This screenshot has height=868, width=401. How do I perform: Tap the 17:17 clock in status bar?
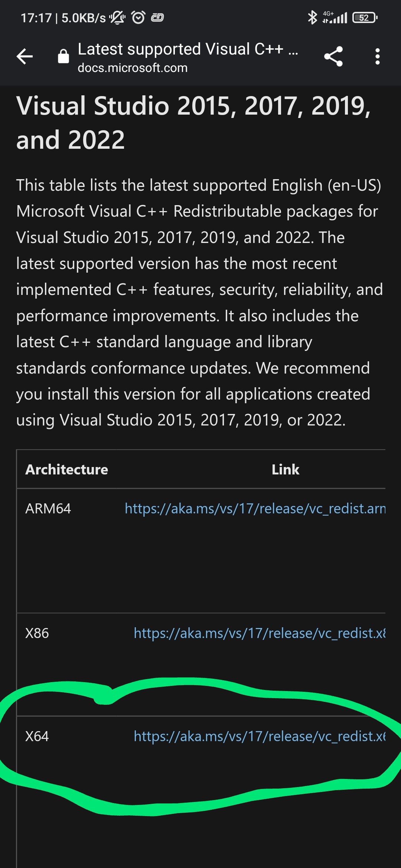36,18
